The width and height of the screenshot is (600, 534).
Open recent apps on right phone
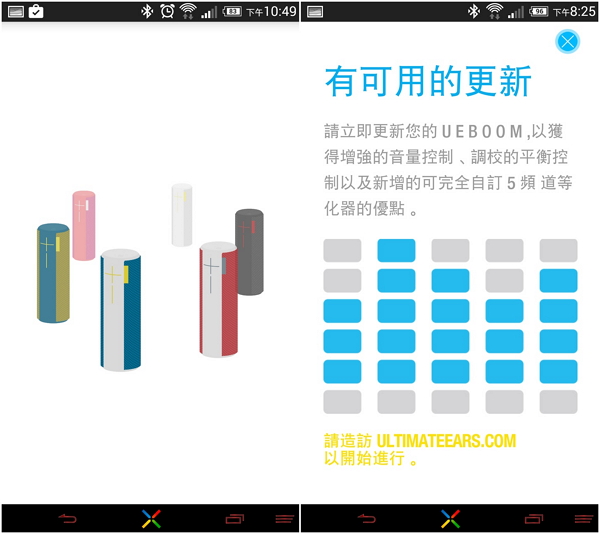(534, 518)
